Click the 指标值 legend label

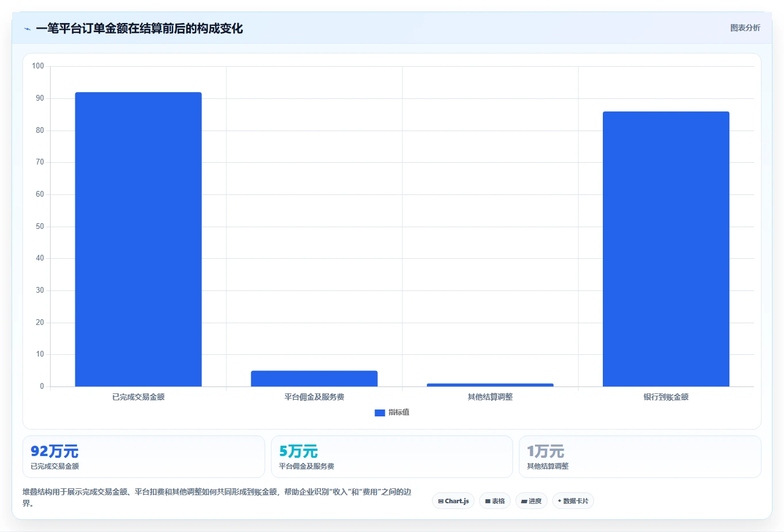tap(399, 412)
